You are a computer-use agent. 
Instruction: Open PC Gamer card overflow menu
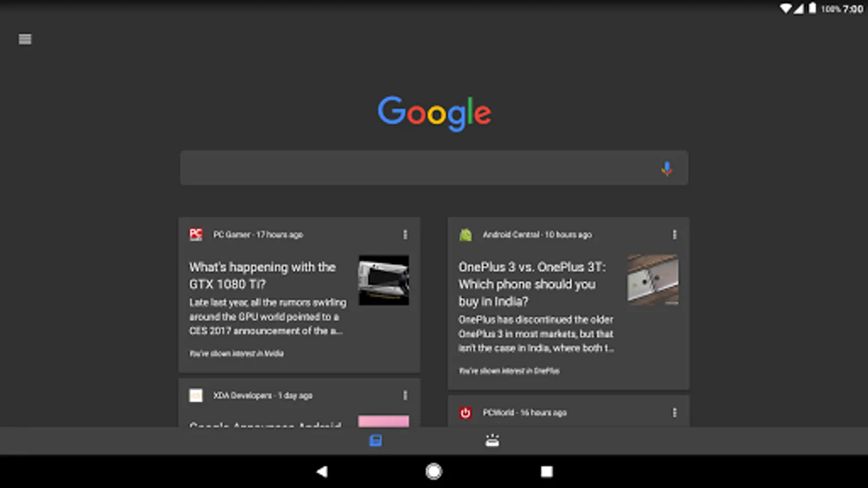(405, 234)
